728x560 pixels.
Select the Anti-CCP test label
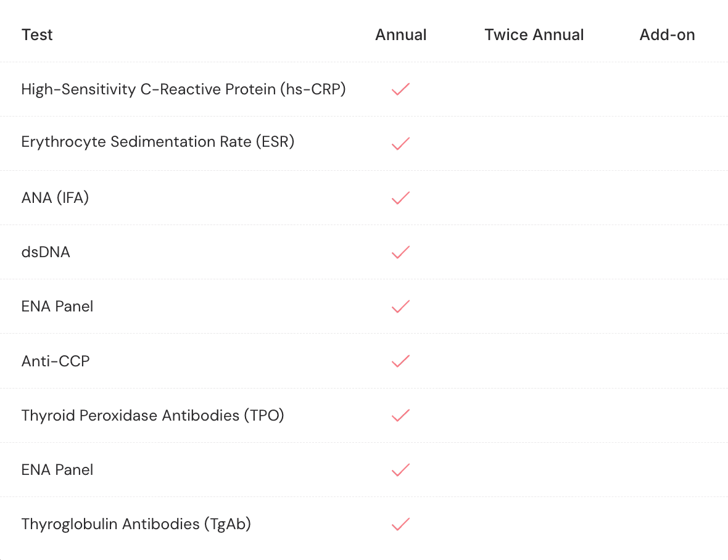click(56, 361)
